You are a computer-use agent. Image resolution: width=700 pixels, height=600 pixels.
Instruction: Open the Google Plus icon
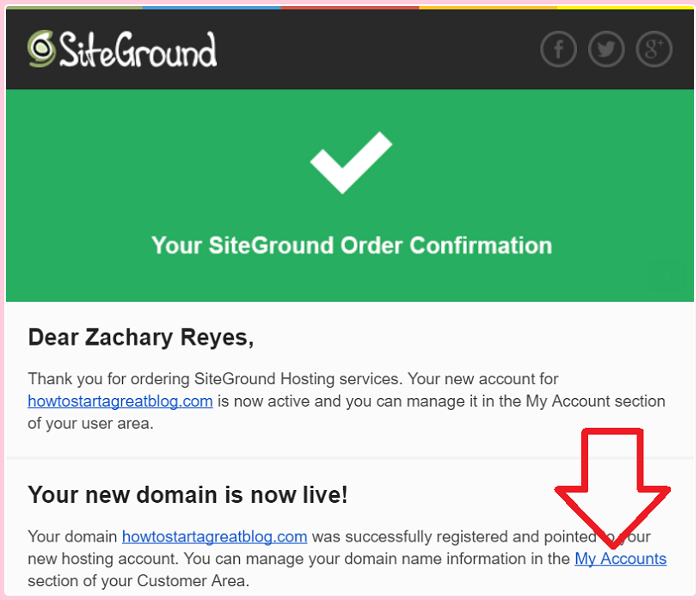click(654, 49)
